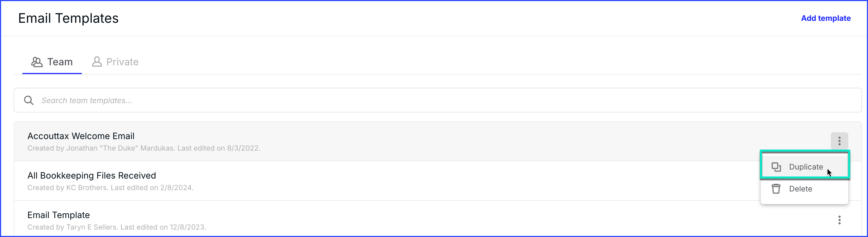Click the Created by Taryn E Sellers subtitle
This screenshot has width=868, height=237.
117,227
